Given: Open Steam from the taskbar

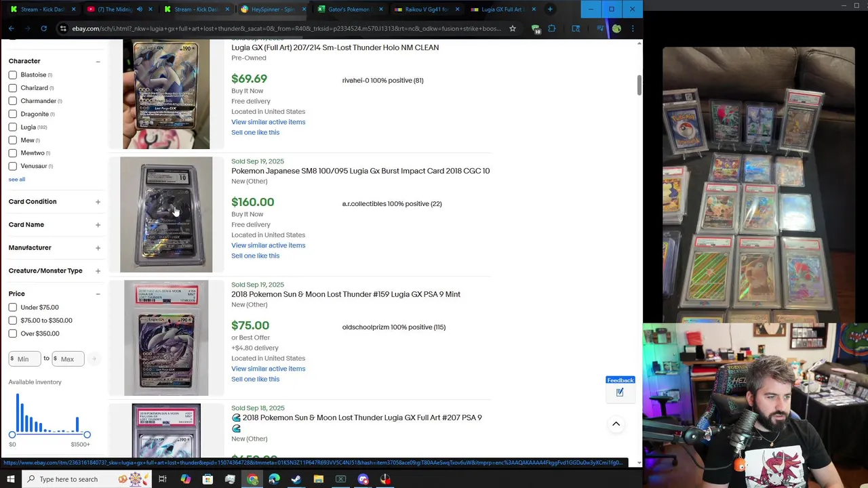Looking at the screenshot, I should (x=296, y=479).
